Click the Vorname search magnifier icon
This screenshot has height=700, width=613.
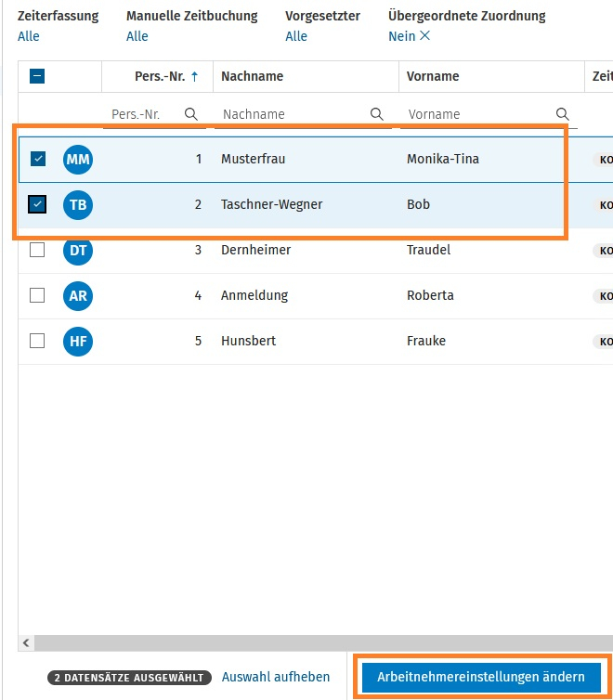563,114
